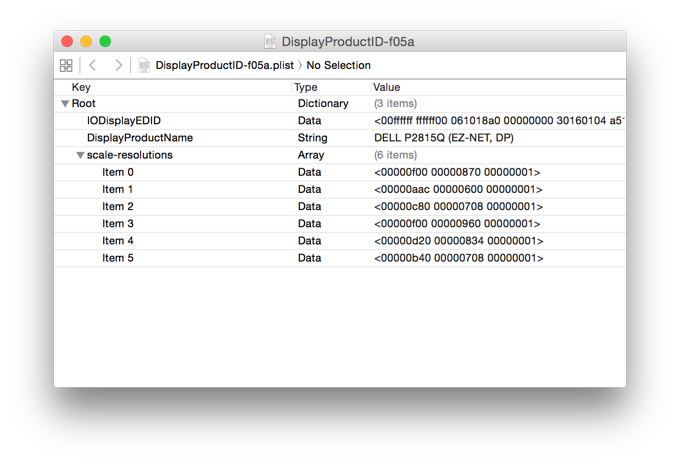Screen dimensions: 680x464
Task: Click value <00000f00 00000870 00000001>
Action: tap(457, 172)
